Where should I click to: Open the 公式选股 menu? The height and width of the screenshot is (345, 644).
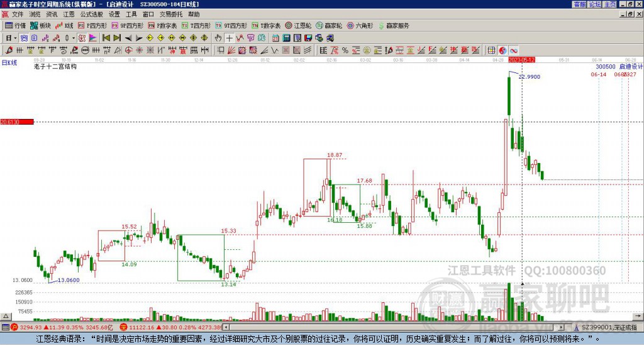92,14
